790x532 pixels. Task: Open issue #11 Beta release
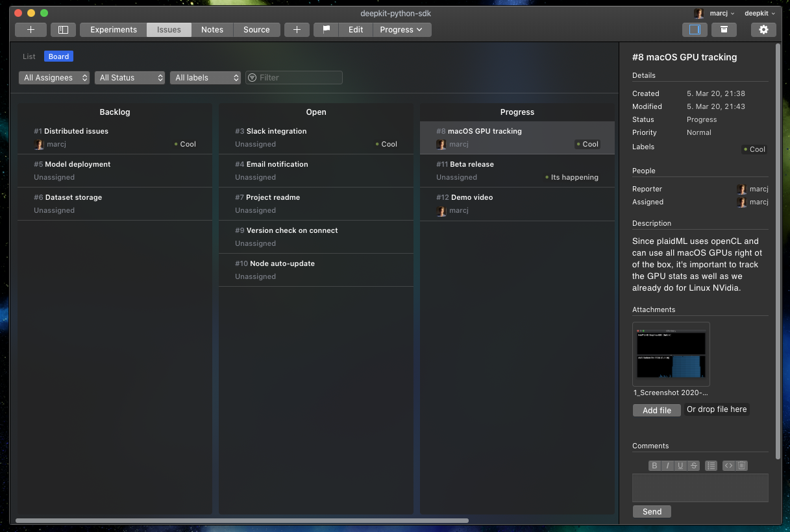(517, 171)
